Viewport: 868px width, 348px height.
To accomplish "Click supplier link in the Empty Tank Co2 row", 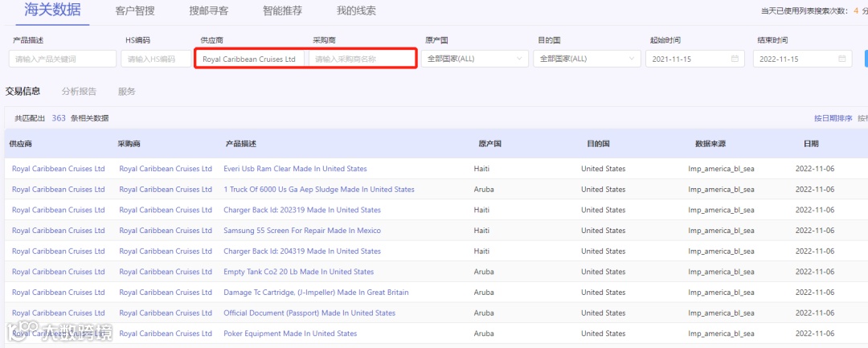I will click(x=58, y=272).
